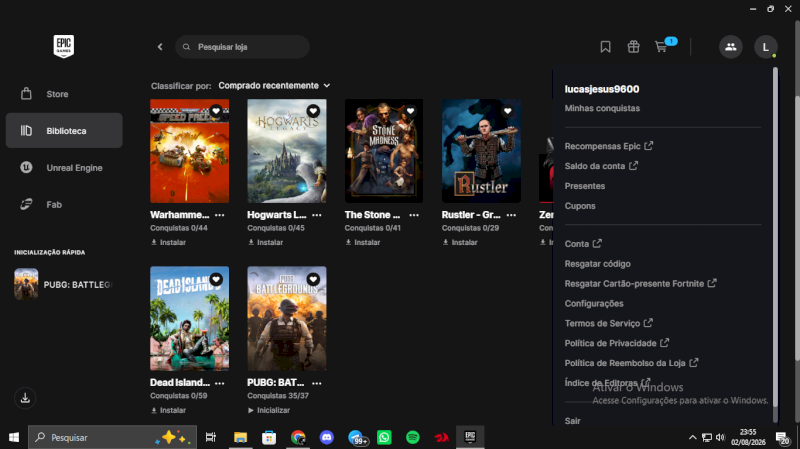This screenshot has height=449, width=800.
Task: Toggle favorite heart on Dead Island cover
Action: (x=216, y=279)
